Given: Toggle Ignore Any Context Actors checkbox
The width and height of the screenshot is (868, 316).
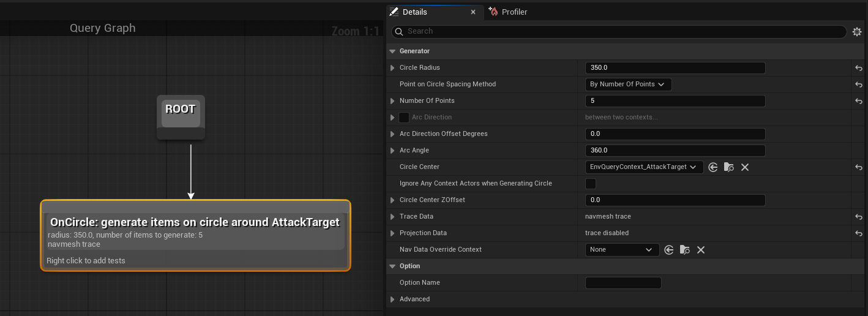Looking at the screenshot, I should pyautogui.click(x=591, y=184).
